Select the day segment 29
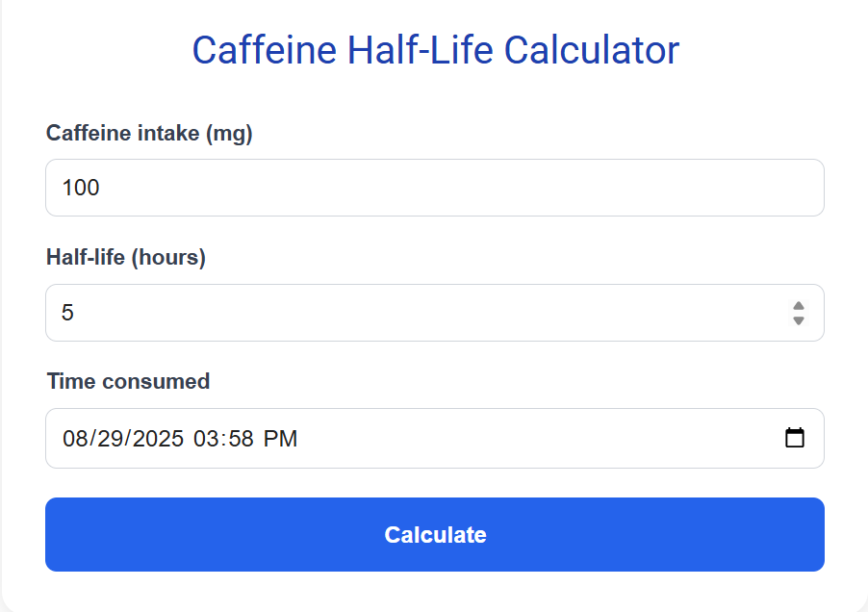 [108, 439]
